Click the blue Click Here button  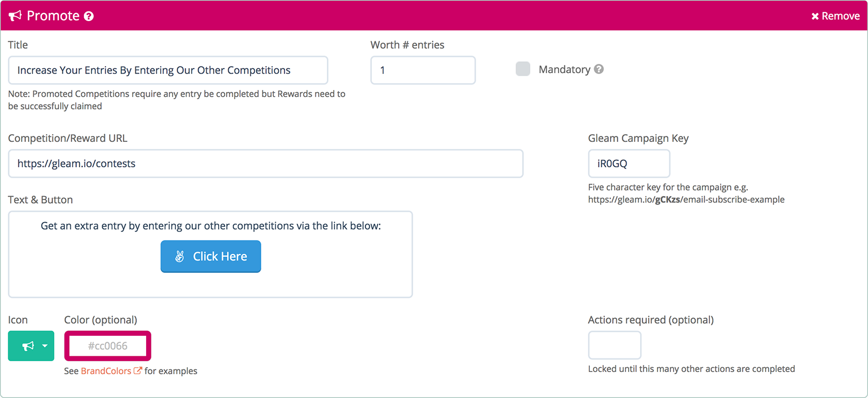pos(211,256)
